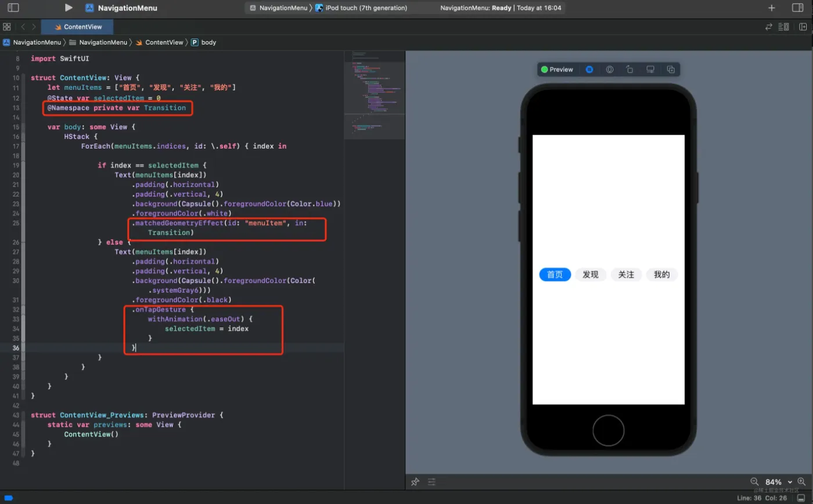813x504 pixels.
Task: Click the .onTapGesture line
Action: click(x=163, y=309)
